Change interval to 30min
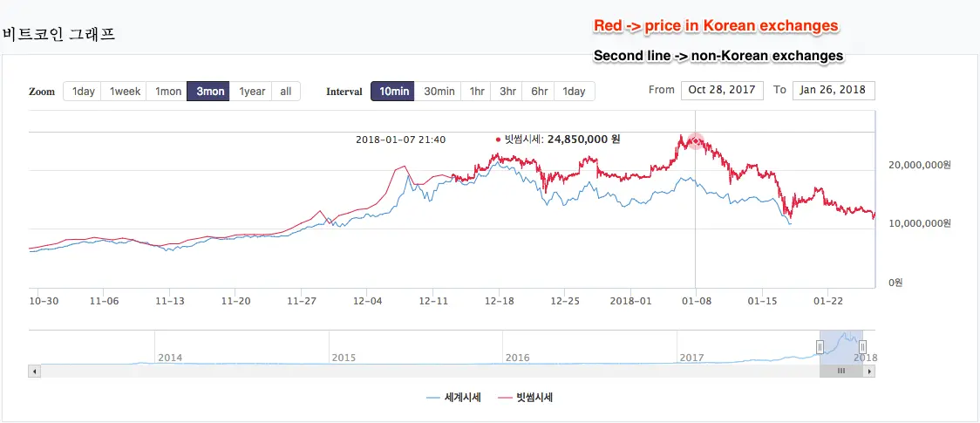The width and height of the screenshot is (980, 423). (439, 92)
